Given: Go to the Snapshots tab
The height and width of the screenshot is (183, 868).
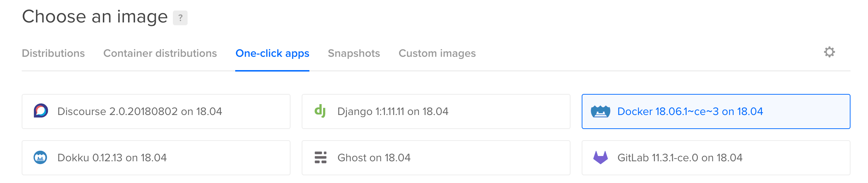Looking at the screenshot, I should click(354, 53).
